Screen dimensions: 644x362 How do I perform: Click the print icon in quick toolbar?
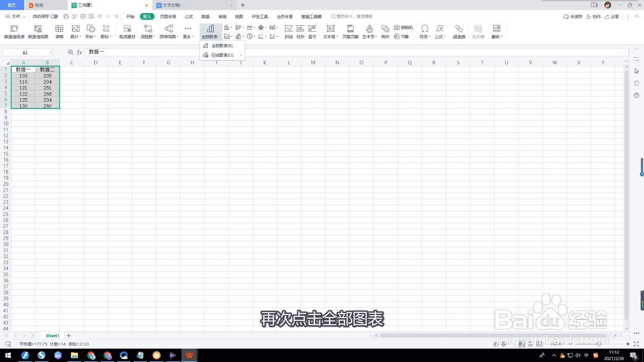pyautogui.click(x=83, y=16)
